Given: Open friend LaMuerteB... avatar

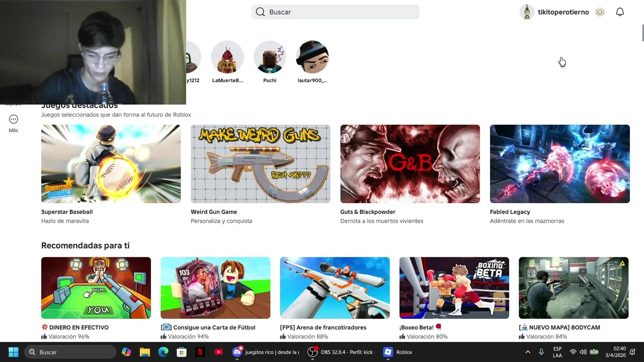Looking at the screenshot, I should point(227,57).
